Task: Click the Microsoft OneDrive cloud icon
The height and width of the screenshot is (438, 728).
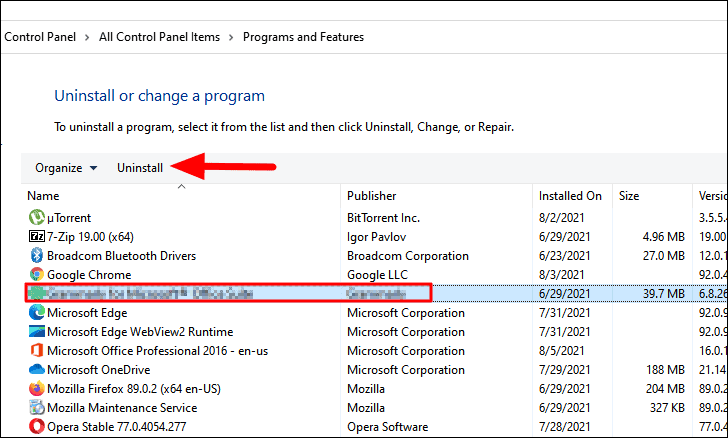Action: pos(37,370)
